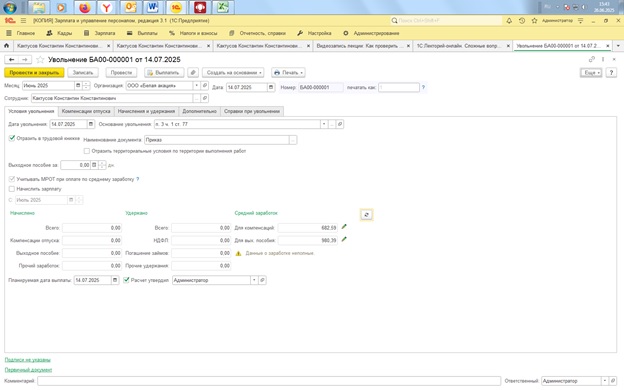Open the Еще dropdown menu
624x390 pixels.
coord(591,72)
